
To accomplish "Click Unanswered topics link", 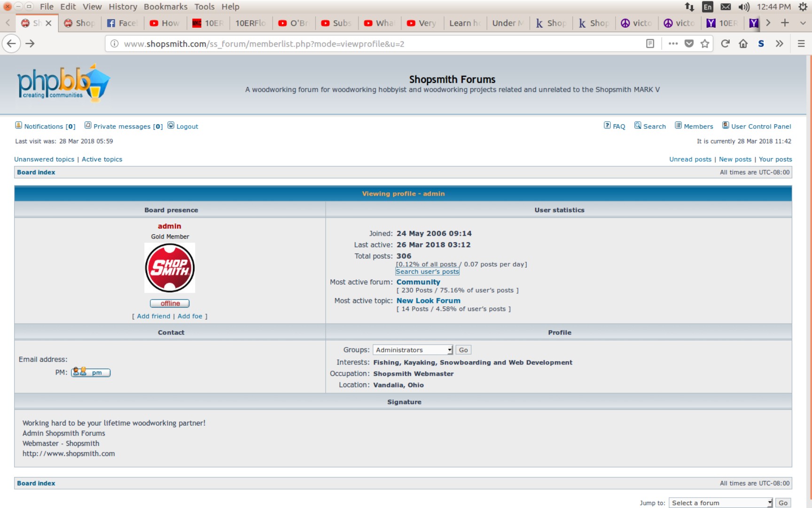I will pos(44,159).
